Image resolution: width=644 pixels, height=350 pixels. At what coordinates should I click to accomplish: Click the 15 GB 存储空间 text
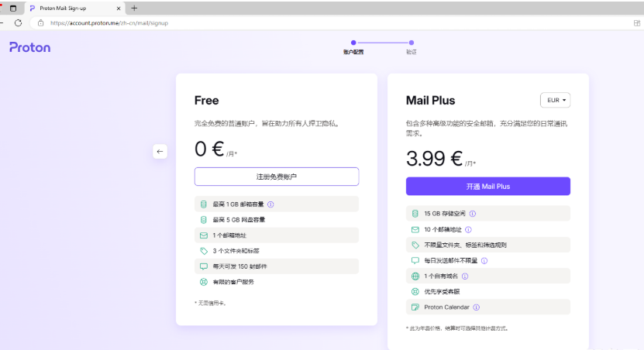click(445, 214)
